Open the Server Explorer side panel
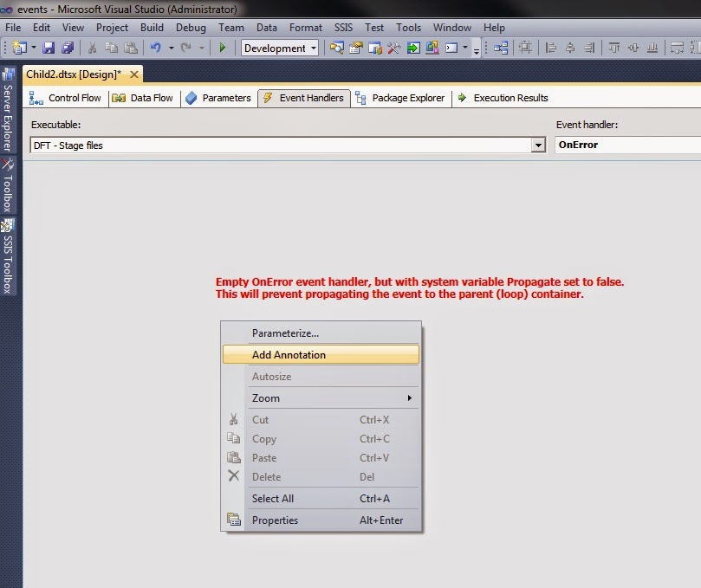 pyautogui.click(x=8, y=110)
